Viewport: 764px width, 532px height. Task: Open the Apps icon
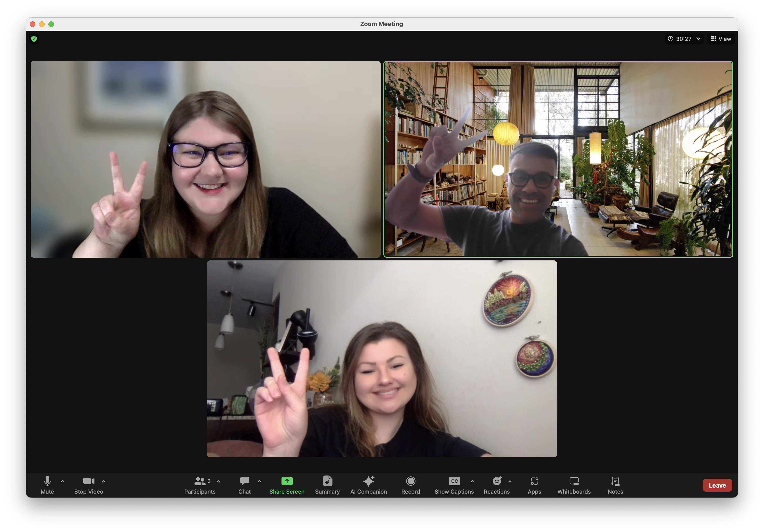click(x=534, y=481)
